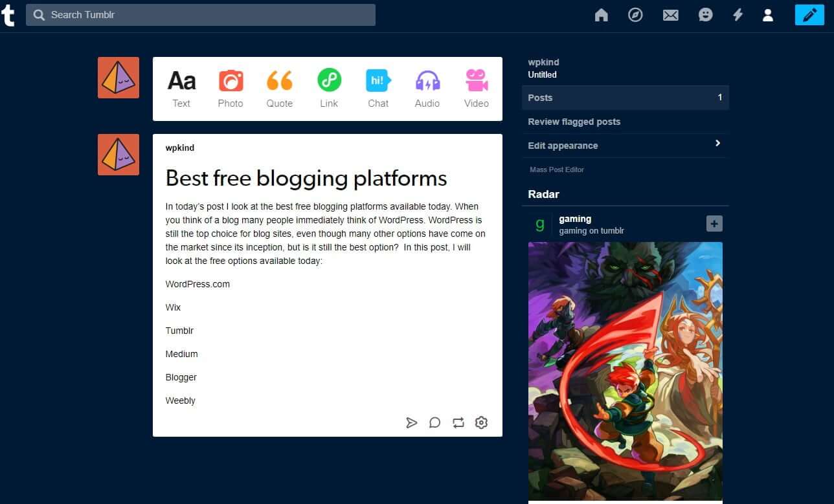Go to the Home dashboard icon
This screenshot has width=834, height=504.
tap(601, 14)
